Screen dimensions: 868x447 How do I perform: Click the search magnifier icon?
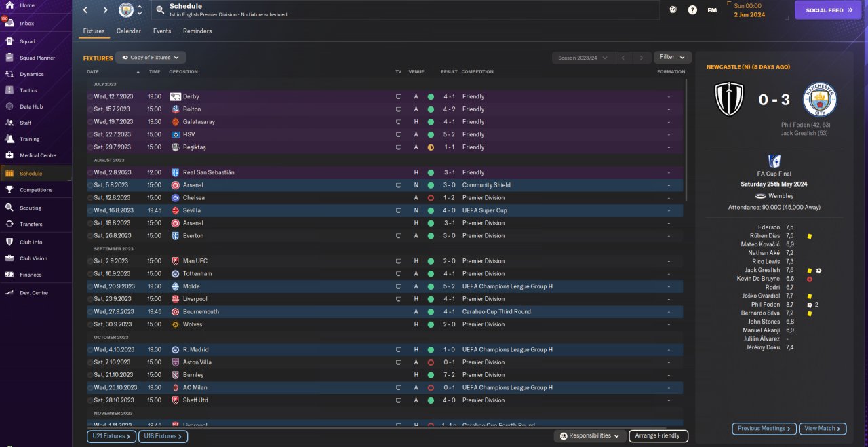pyautogui.click(x=159, y=9)
